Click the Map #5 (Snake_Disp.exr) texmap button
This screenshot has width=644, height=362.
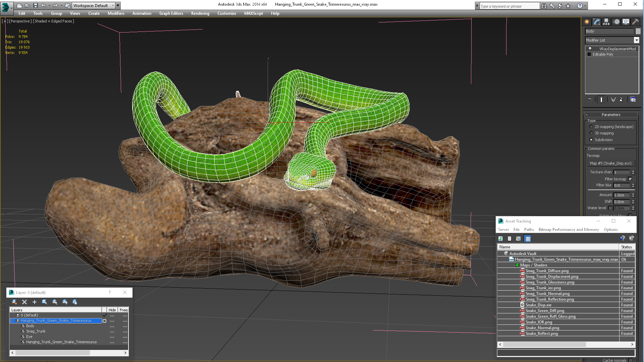point(610,163)
